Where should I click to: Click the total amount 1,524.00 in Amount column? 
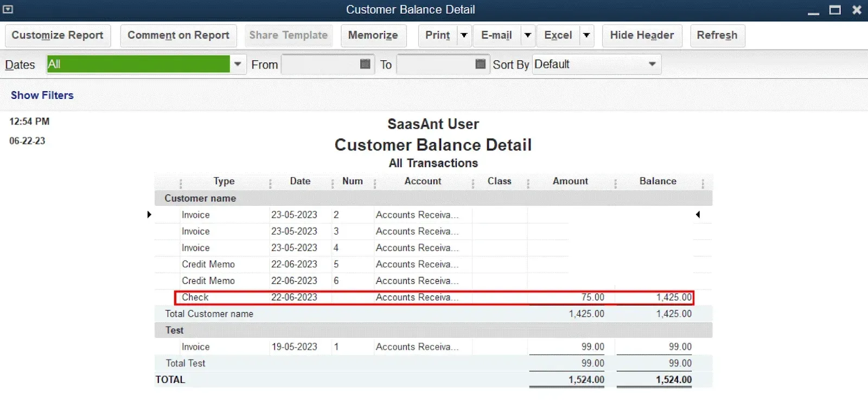click(586, 380)
